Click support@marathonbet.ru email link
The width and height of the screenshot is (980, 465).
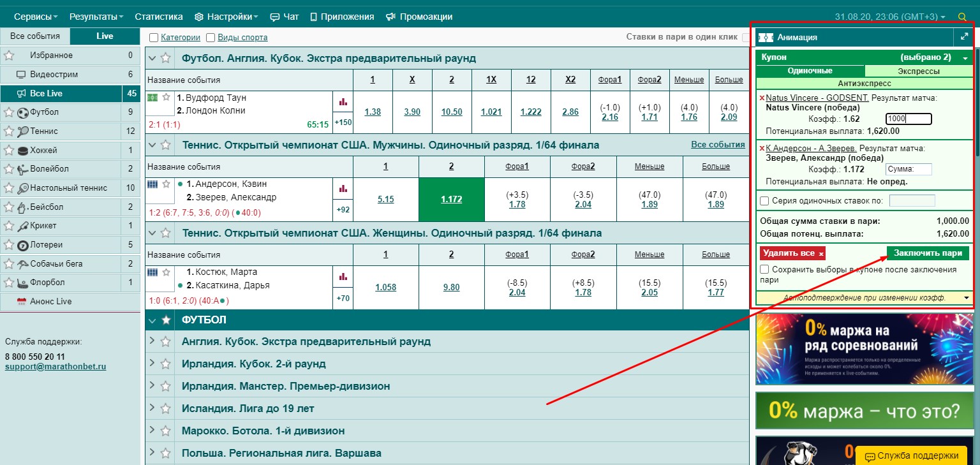tap(56, 367)
